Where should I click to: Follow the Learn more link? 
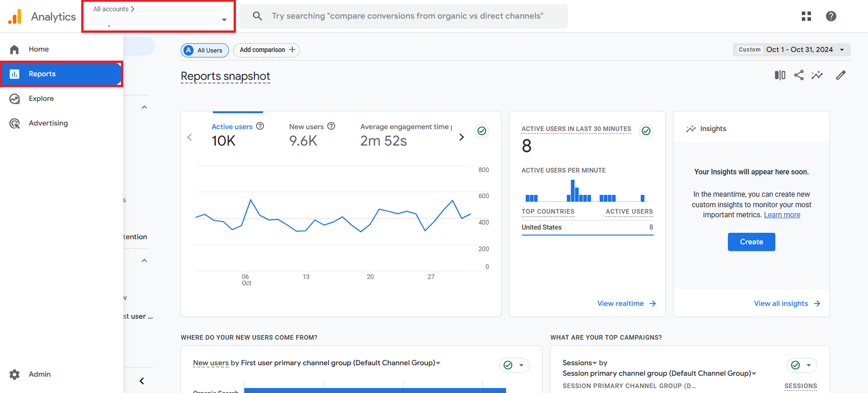pyautogui.click(x=782, y=215)
